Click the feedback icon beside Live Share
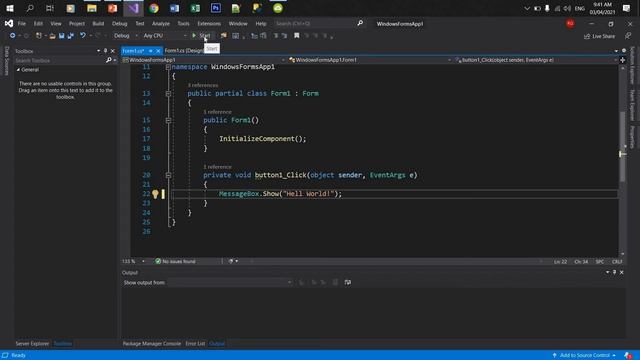The height and width of the screenshot is (360, 640). click(628, 36)
